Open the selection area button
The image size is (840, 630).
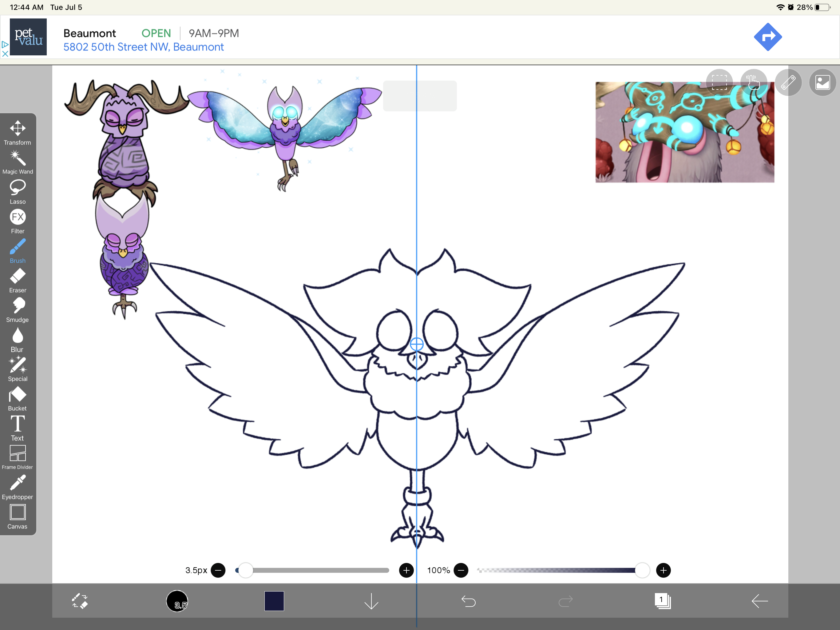(719, 82)
